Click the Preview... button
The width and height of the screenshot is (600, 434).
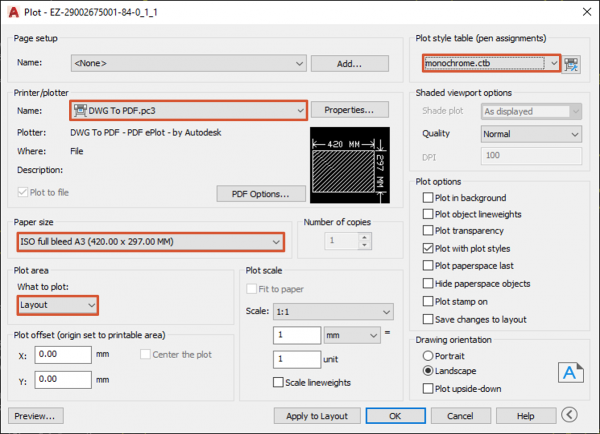coord(36,416)
